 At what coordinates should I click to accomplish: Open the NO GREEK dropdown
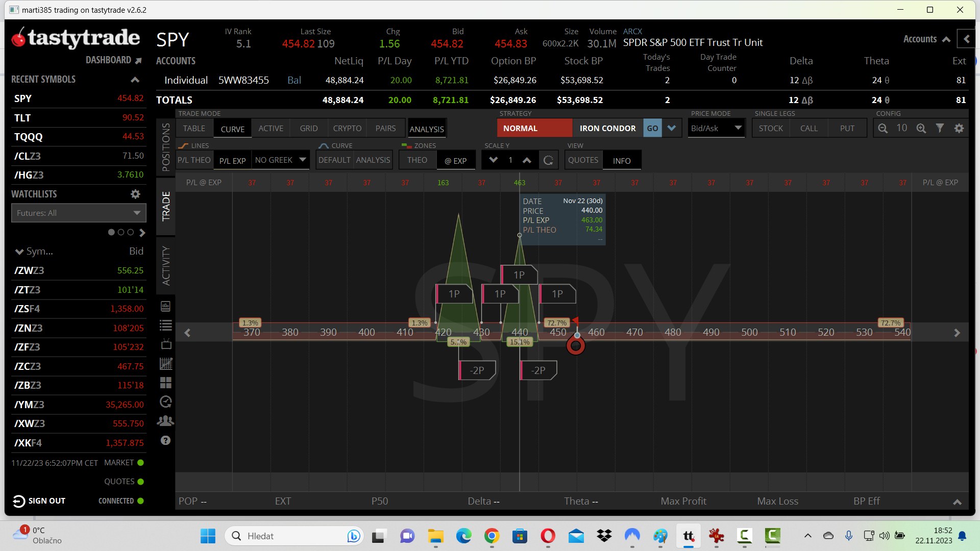pyautogui.click(x=281, y=160)
